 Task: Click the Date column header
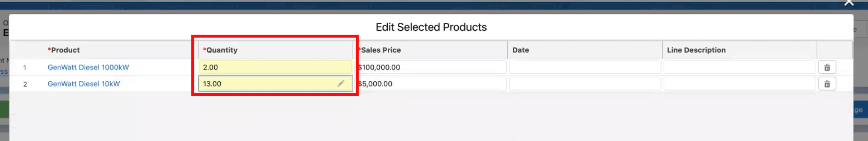(x=521, y=50)
